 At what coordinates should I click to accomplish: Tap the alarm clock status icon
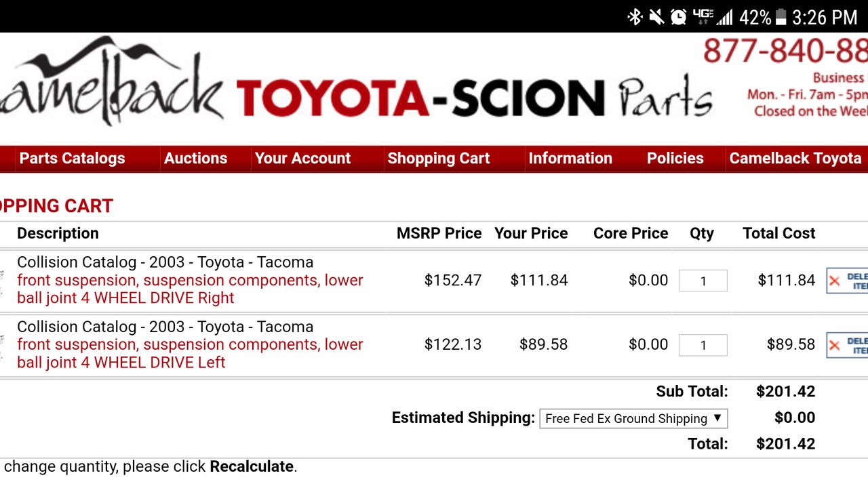tap(678, 17)
